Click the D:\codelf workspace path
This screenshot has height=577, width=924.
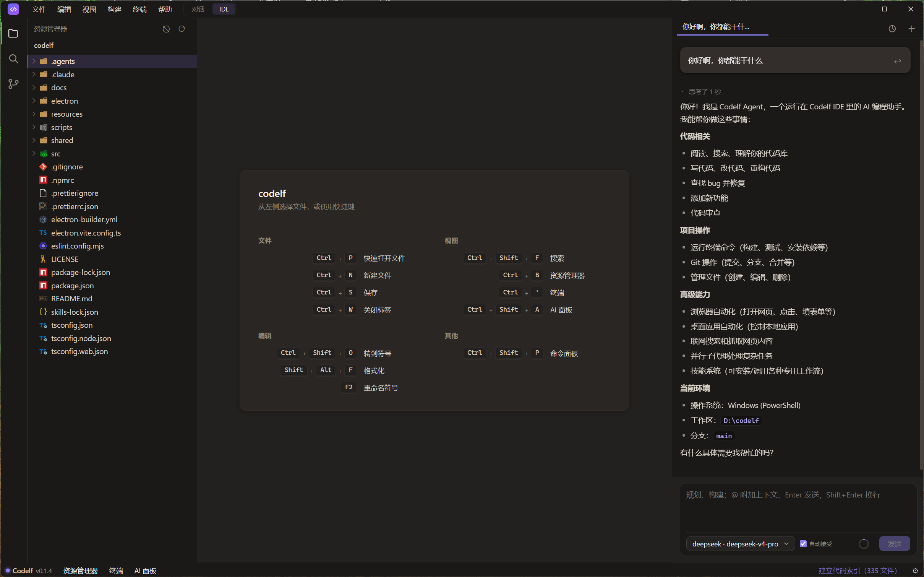coord(741,421)
